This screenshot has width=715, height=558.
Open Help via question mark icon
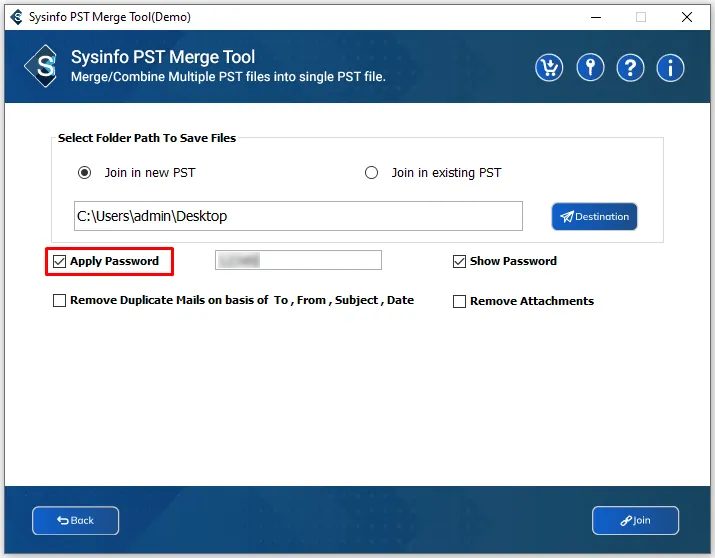pos(630,68)
